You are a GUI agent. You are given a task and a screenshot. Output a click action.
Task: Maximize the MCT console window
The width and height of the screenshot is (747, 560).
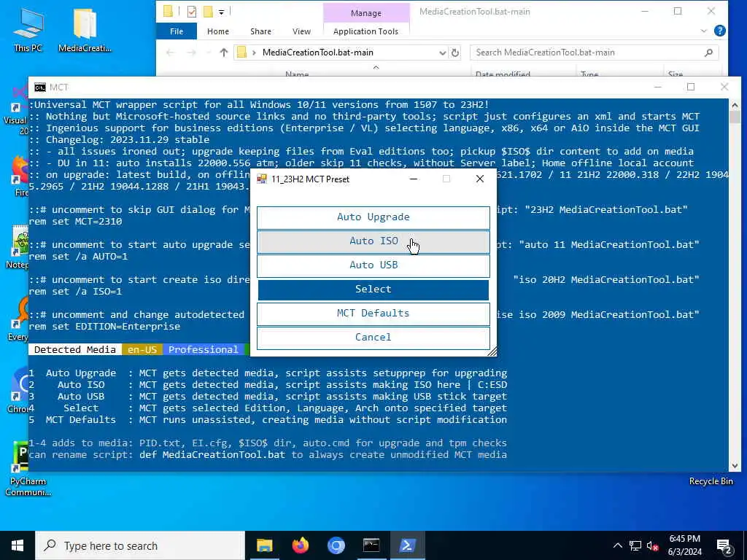coord(691,87)
